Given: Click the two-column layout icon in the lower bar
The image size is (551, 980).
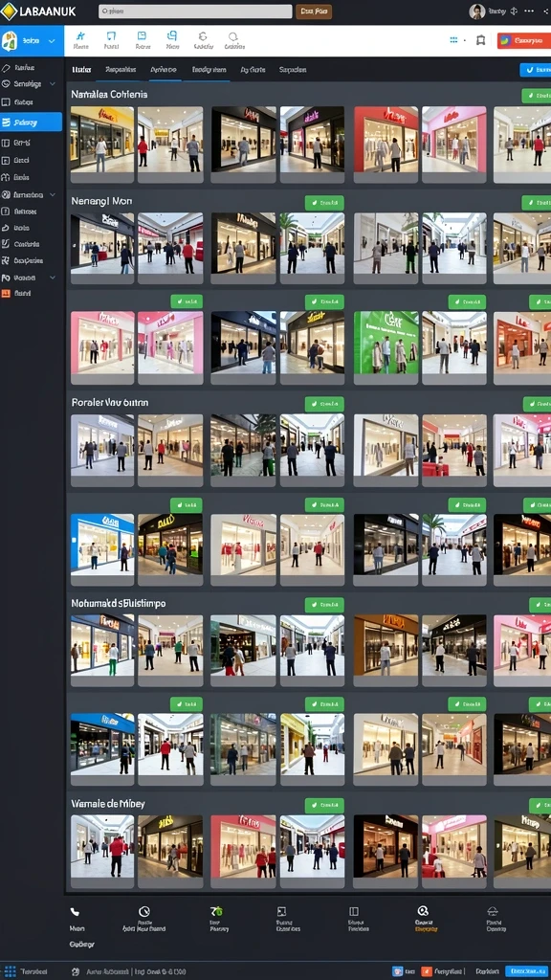Looking at the screenshot, I should (x=354, y=911).
